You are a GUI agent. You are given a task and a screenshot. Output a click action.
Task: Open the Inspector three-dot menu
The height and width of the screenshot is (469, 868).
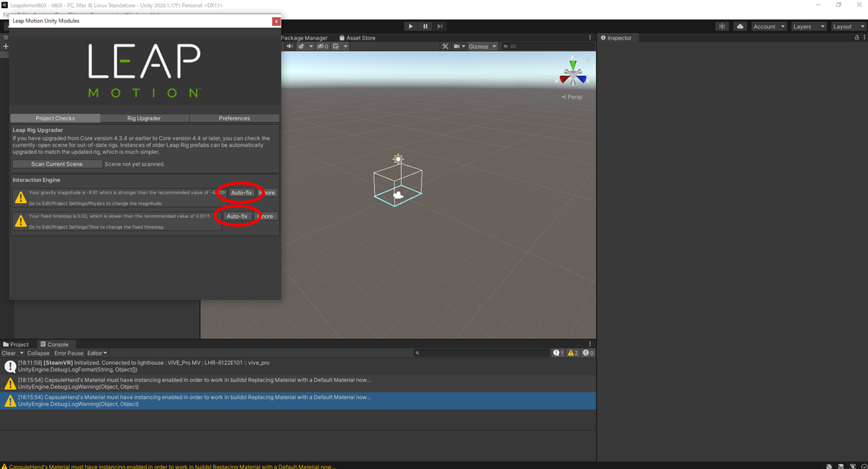coord(864,38)
